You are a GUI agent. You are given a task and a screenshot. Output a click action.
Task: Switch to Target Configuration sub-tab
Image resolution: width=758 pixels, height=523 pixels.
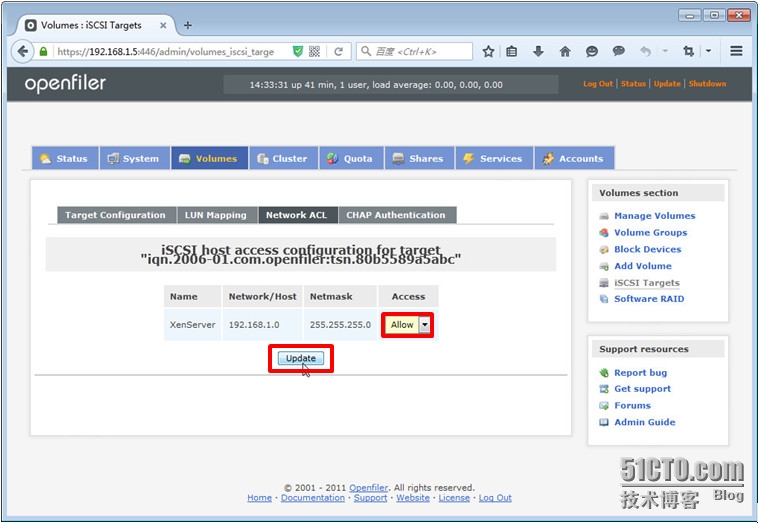click(117, 215)
